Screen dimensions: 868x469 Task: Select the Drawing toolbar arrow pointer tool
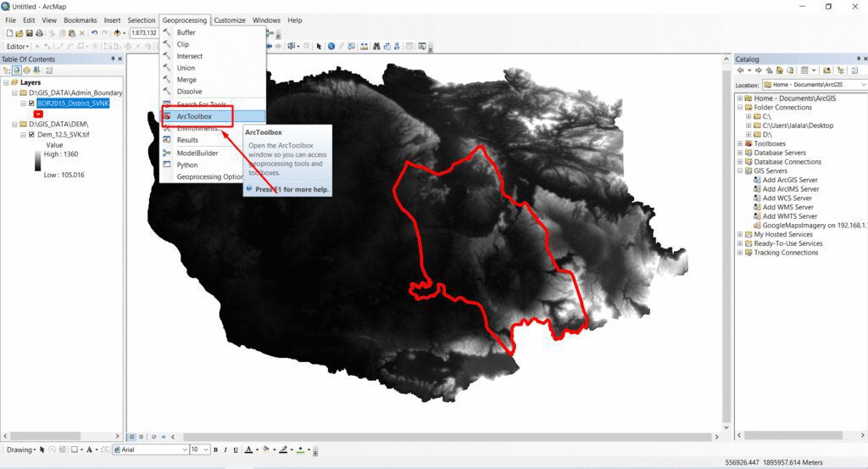[42, 449]
